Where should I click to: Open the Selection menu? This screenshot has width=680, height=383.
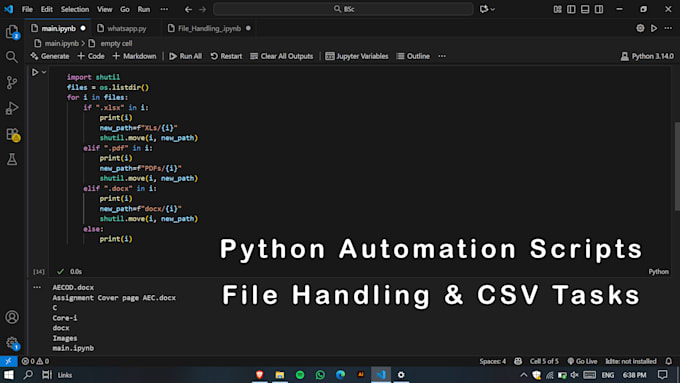pyautogui.click(x=75, y=9)
